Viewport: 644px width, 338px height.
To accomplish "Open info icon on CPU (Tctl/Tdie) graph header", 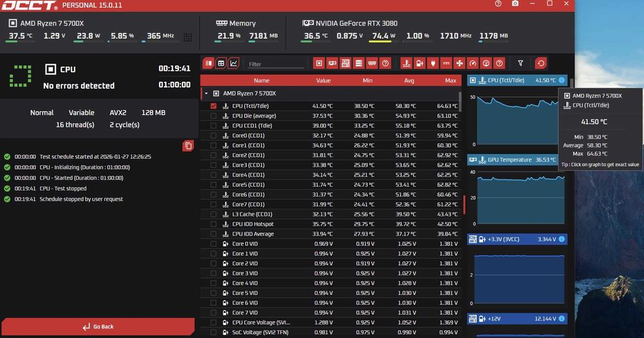I will click(562, 80).
